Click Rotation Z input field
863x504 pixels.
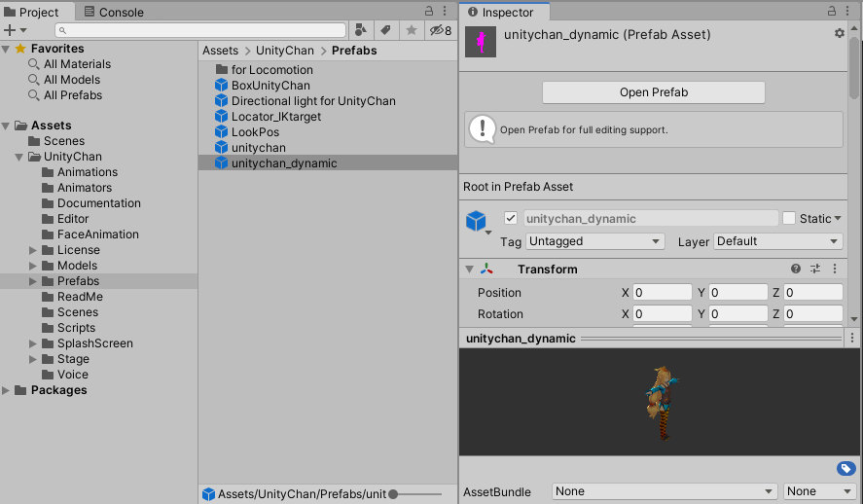click(x=813, y=313)
